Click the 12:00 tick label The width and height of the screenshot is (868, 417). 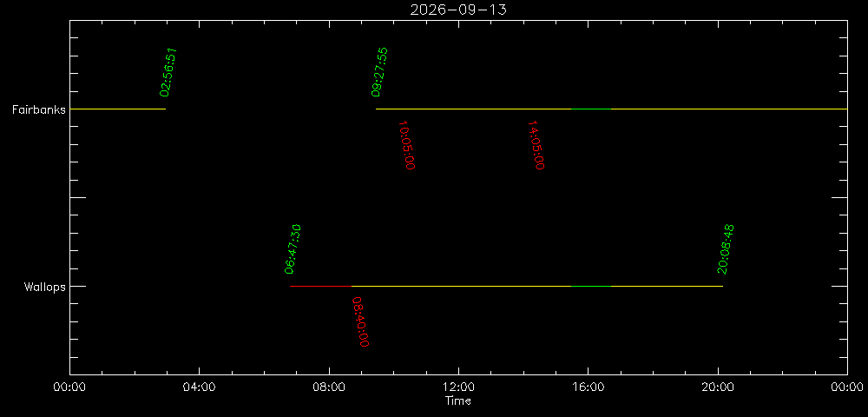click(x=458, y=387)
